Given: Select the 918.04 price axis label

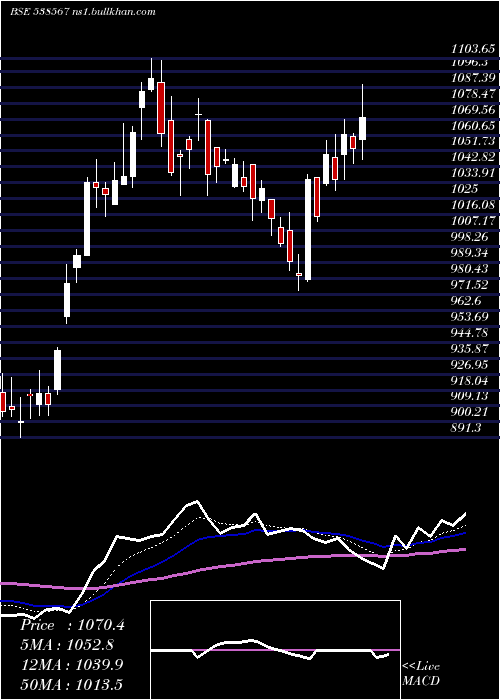Looking at the screenshot, I should point(470,380).
